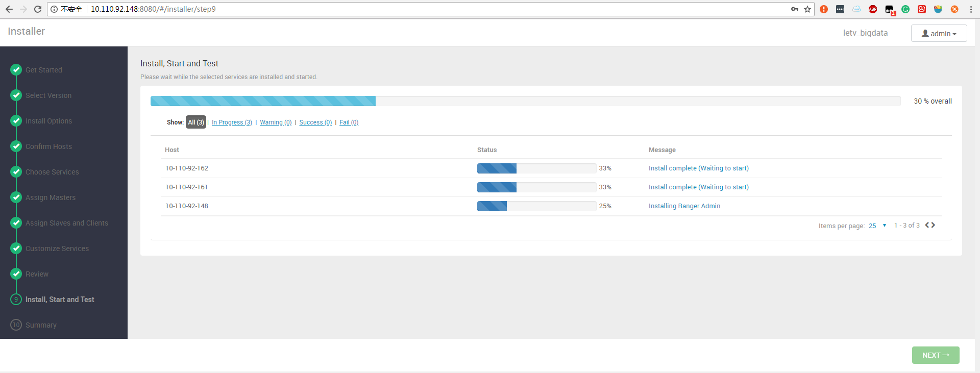Click the Installer title link
The height and width of the screenshot is (373, 980).
tap(26, 31)
